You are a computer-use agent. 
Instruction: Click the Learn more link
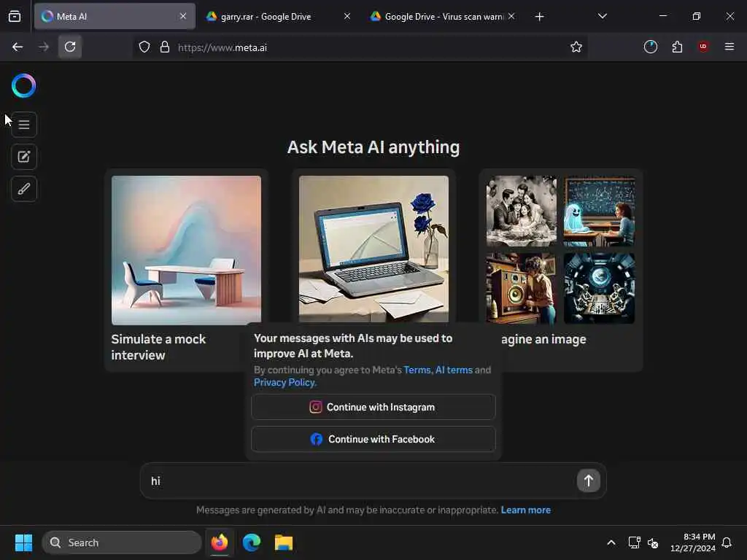tap(525, 510)
